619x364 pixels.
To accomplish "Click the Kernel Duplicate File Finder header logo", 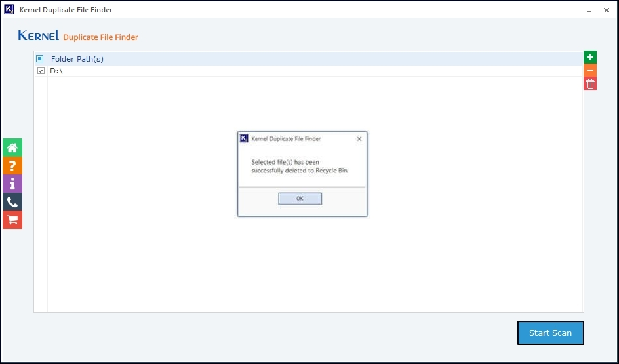I will click(78, 35).
